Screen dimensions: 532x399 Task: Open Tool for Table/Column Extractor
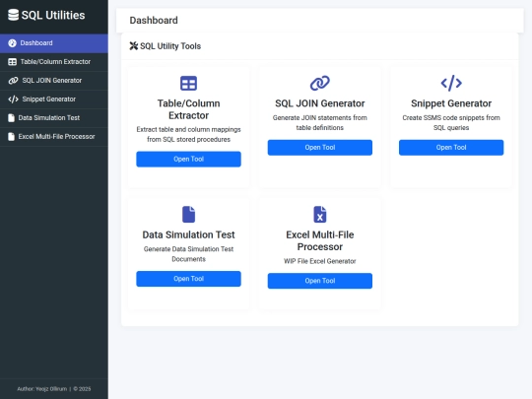click(188, 159)
